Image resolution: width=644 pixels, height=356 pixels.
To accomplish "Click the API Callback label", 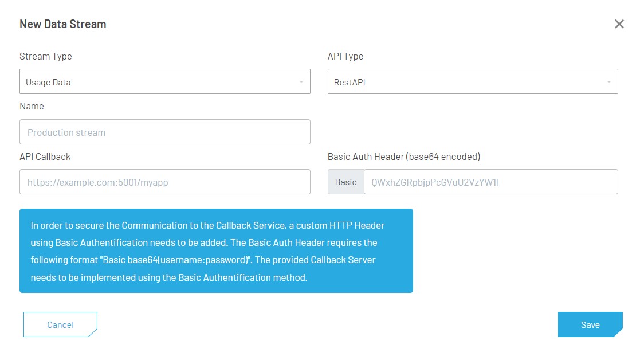I will (45, 157).
